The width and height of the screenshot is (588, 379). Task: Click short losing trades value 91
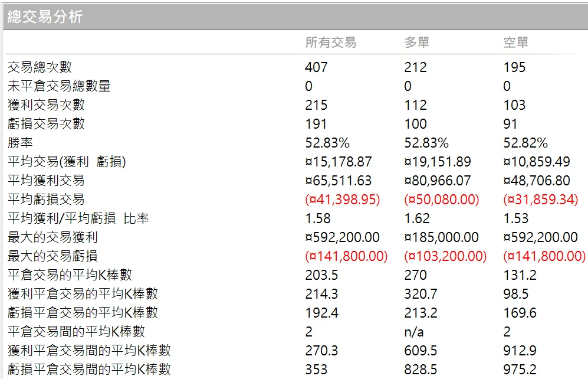(510, 124)
